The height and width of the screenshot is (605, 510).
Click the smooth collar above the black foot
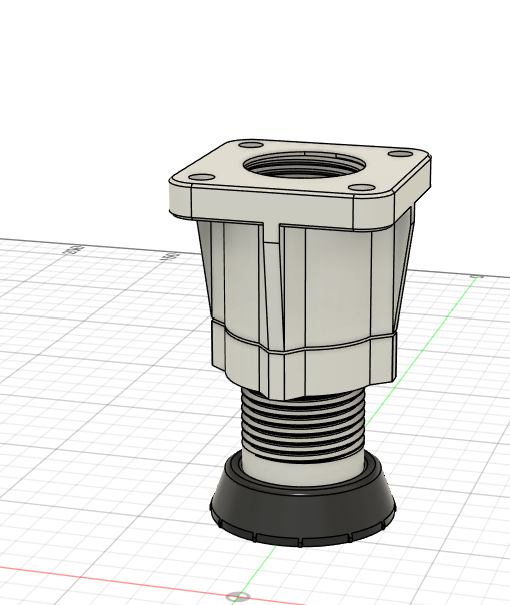pyautogui.click(x=303, y=469)
